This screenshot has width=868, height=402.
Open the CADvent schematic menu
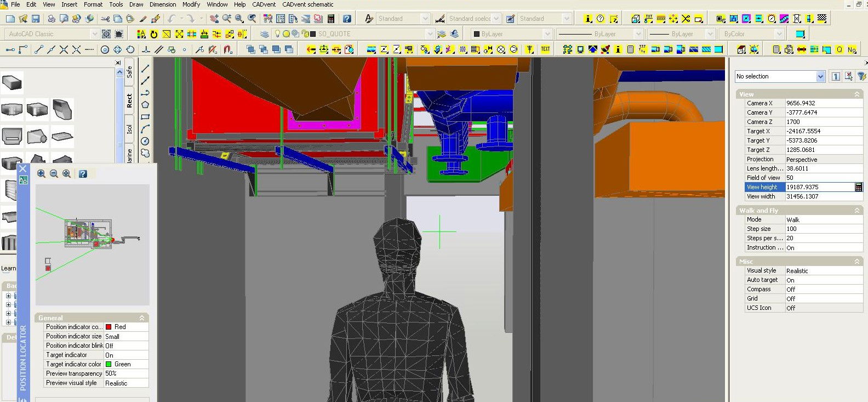click(307, 4)
